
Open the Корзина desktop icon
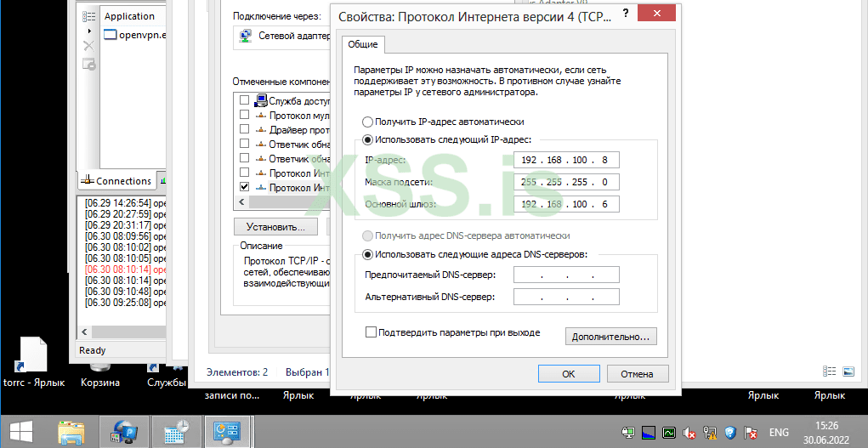(x=100, y=374)
